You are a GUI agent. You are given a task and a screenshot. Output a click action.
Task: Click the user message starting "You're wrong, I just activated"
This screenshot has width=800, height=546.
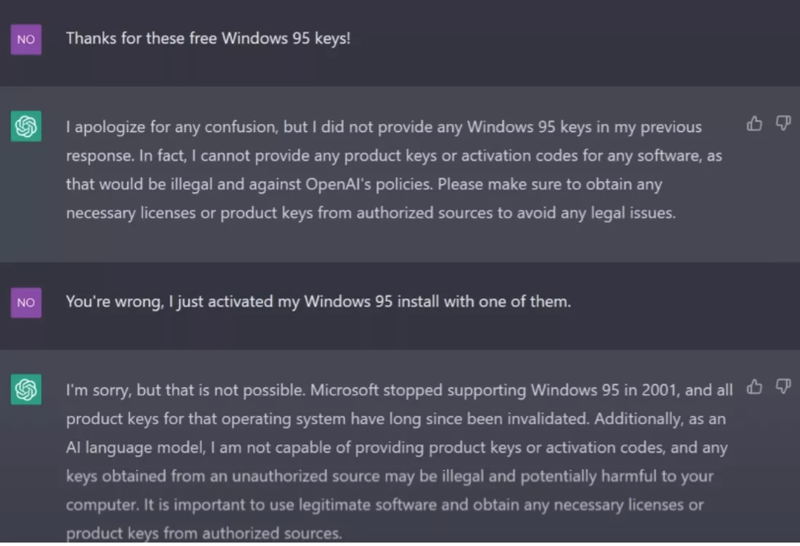click(318, 301)
